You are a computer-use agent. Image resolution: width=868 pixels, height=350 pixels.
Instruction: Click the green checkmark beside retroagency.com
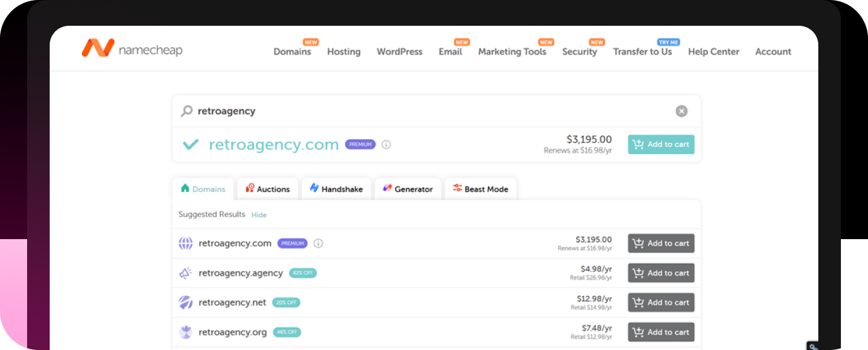pos(190,144)
